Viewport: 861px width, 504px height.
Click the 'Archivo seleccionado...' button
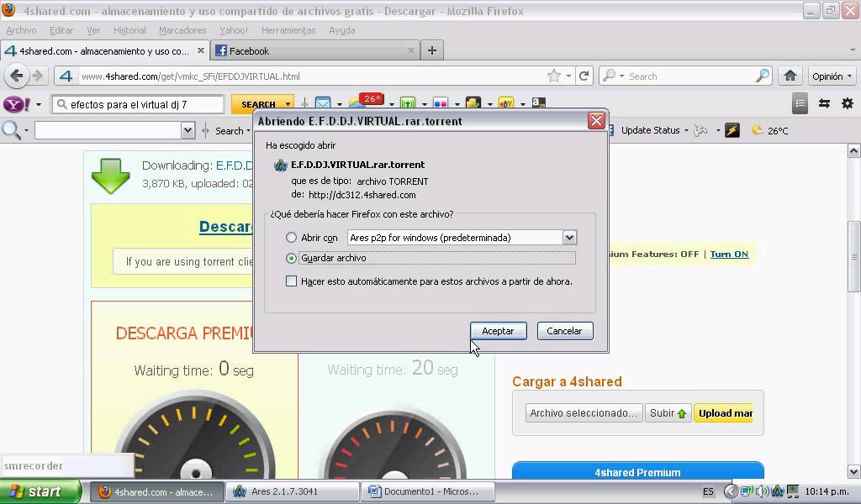pyautogui.click(x=584, y=413)
